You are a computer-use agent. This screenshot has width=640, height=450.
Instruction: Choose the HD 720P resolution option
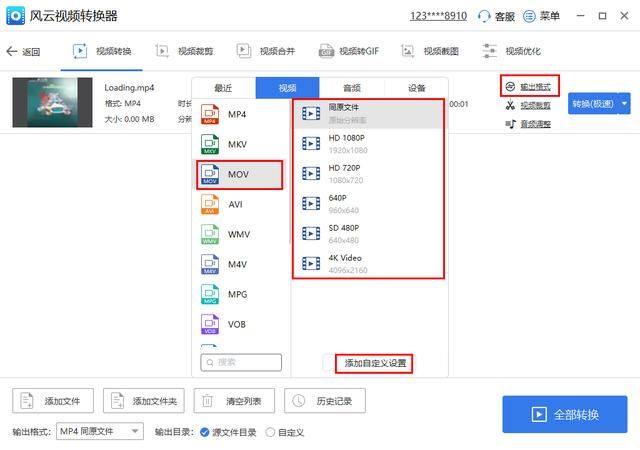pyautogui.click(x=369, y=174)
